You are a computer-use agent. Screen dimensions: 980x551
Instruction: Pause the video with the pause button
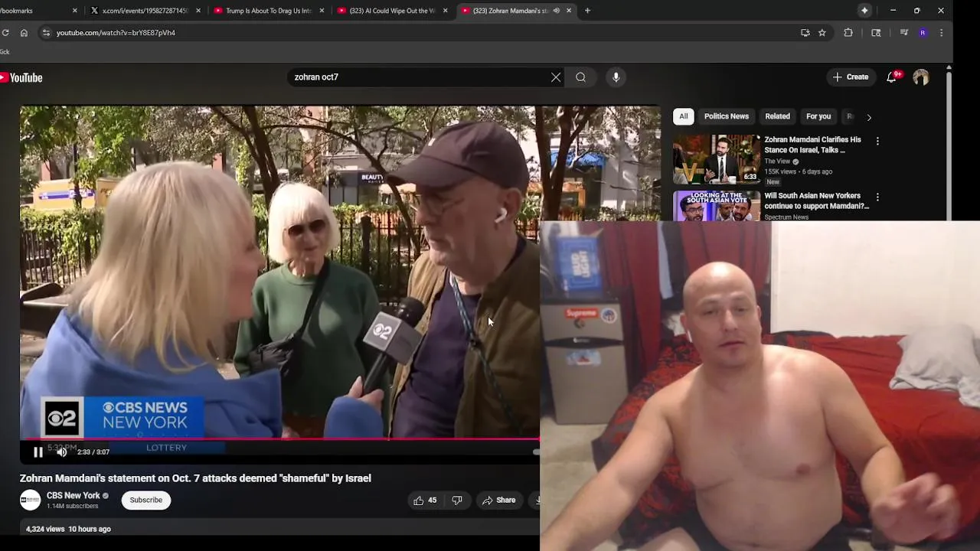[x=38, y=452]
